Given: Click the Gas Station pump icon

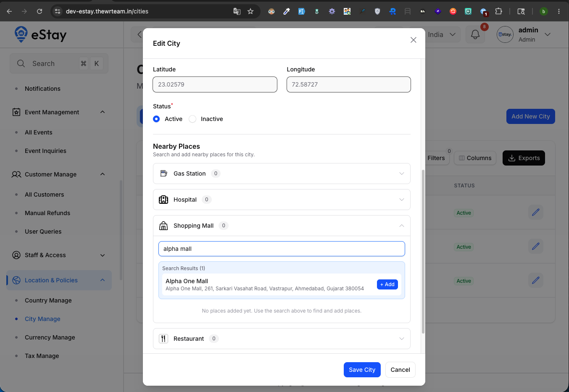Looking at the screenshot, I should [x=163, y=174].
